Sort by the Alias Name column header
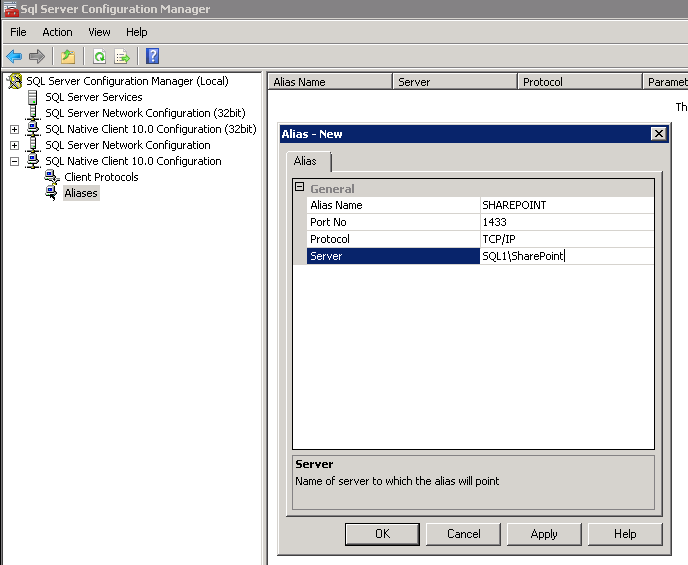Viewport: 688px width, 565px height. tap(330, 82)
